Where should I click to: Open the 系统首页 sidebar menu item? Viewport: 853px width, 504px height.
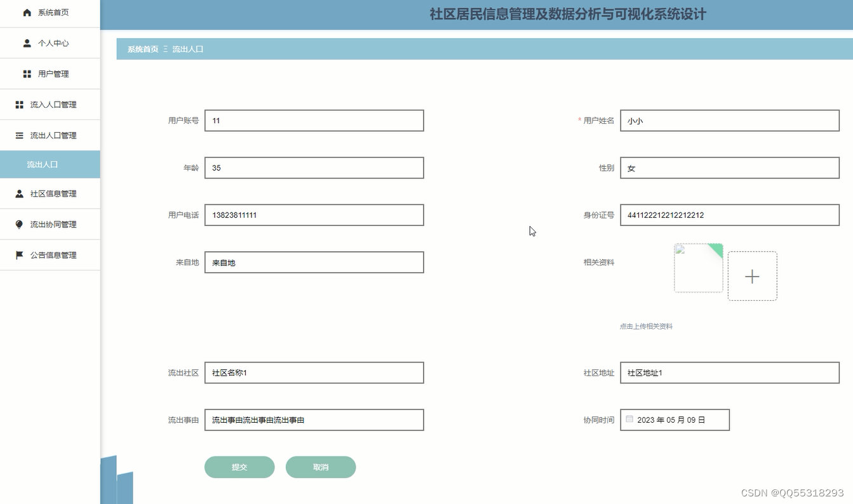click(x=50, y=13)
